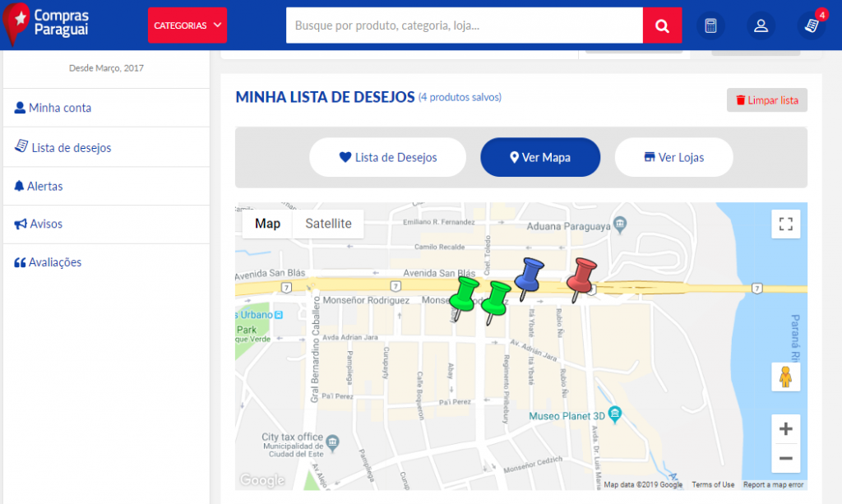Enable fullscreen mode on the map
Viewport: 842px width, 504px height.
785,223
